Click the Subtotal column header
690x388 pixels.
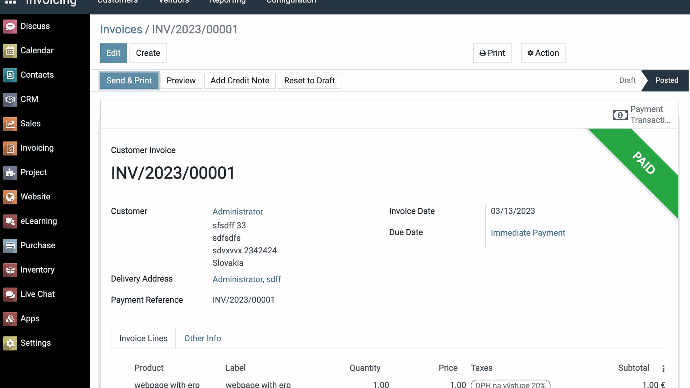pyautogui.click(x=634, y=368)
